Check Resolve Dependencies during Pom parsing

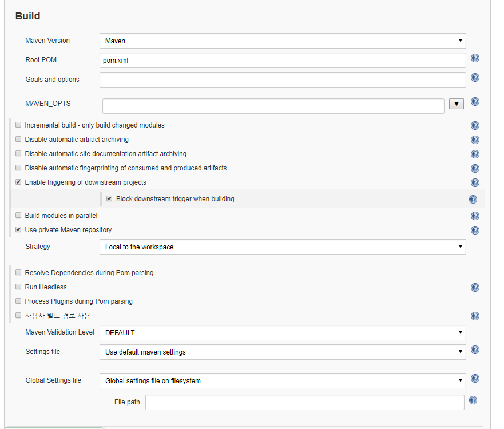(18, 273)
